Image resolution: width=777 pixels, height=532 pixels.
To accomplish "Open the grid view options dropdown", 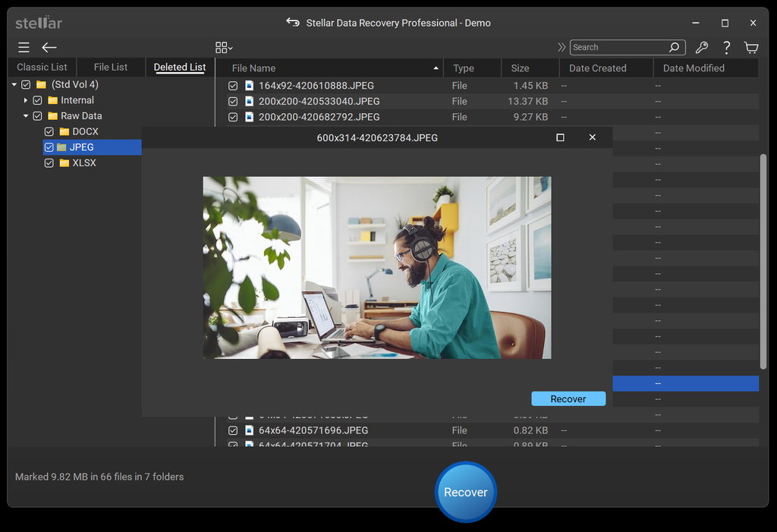I will (x=224, y=48).
